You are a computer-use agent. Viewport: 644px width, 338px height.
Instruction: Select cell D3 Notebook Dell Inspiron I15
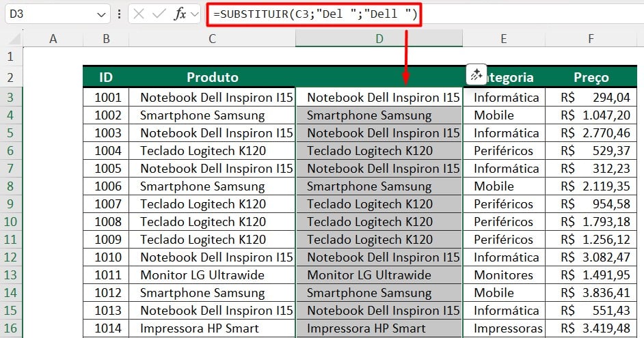click(x=379, y=97)
